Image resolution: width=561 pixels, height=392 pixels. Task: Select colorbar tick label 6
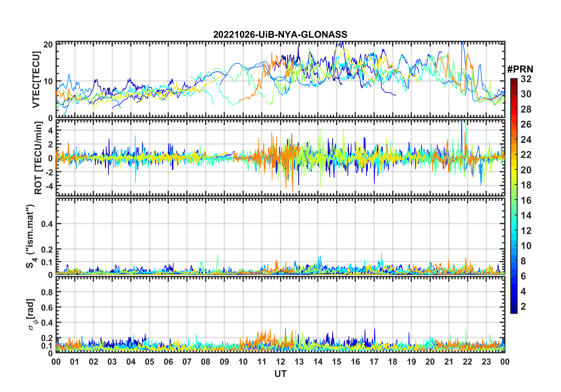523,276
